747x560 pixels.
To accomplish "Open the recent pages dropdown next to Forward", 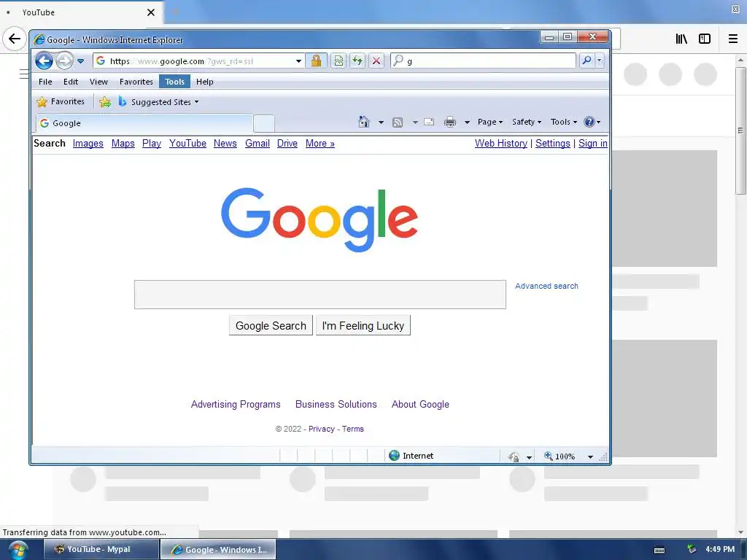I will (80, 61).
